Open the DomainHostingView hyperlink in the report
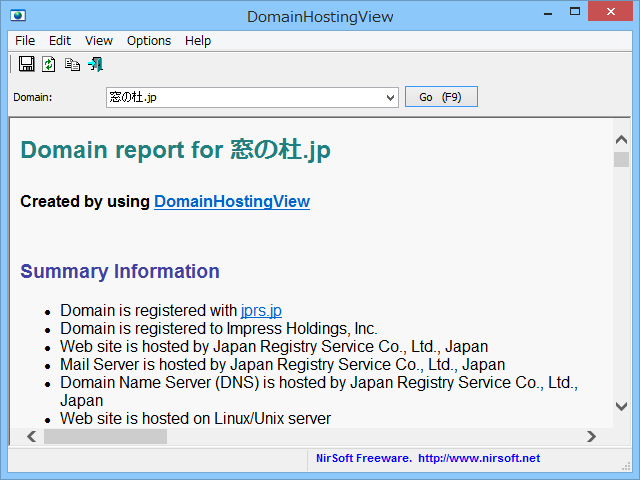 pyautogui.click(x=232, y=202)
